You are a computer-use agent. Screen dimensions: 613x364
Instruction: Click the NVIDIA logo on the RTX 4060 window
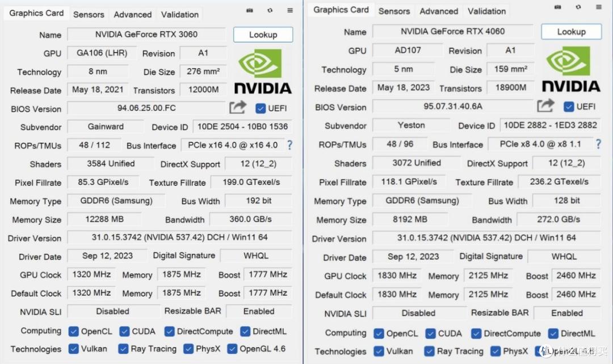click(571, 69)
